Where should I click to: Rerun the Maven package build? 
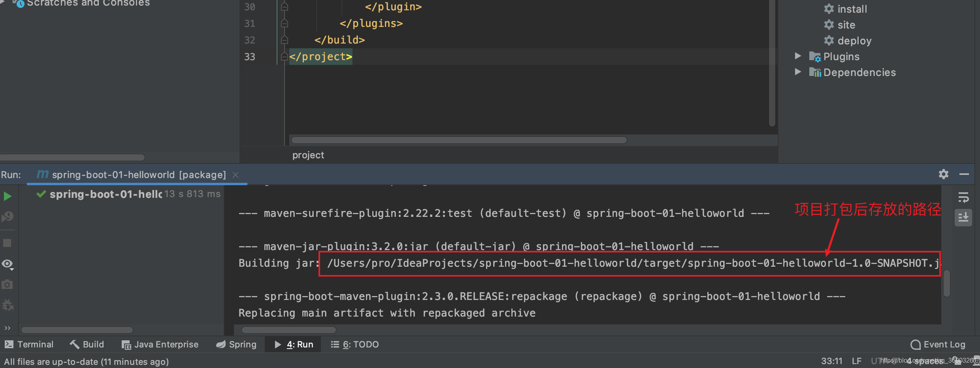click(8, 196)
